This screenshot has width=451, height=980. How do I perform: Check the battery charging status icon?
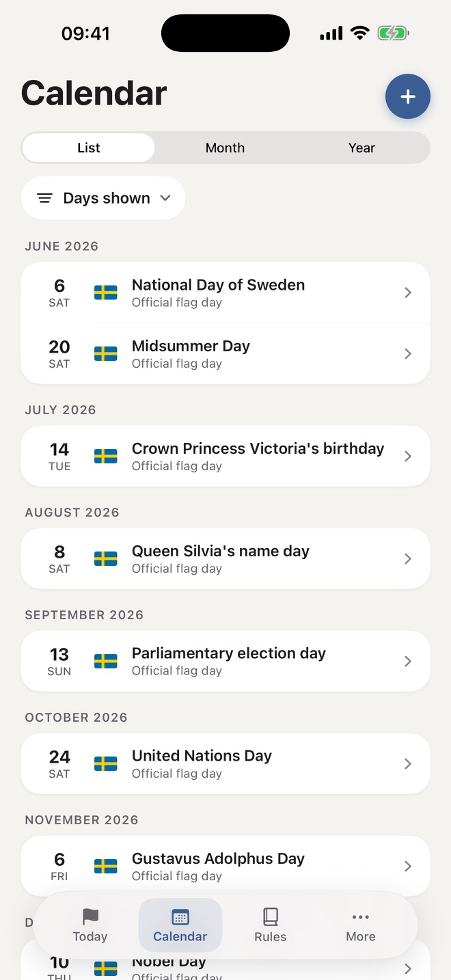393,33
